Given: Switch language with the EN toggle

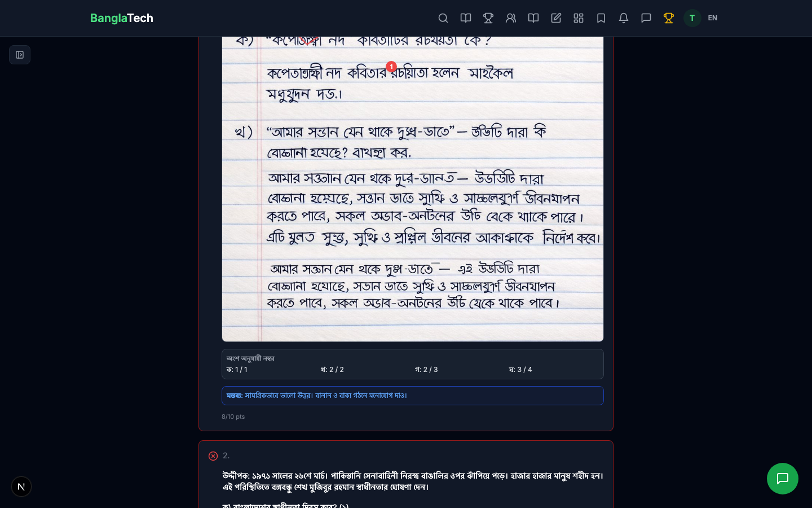Looking at the screenshot, I should click(713, 18).
